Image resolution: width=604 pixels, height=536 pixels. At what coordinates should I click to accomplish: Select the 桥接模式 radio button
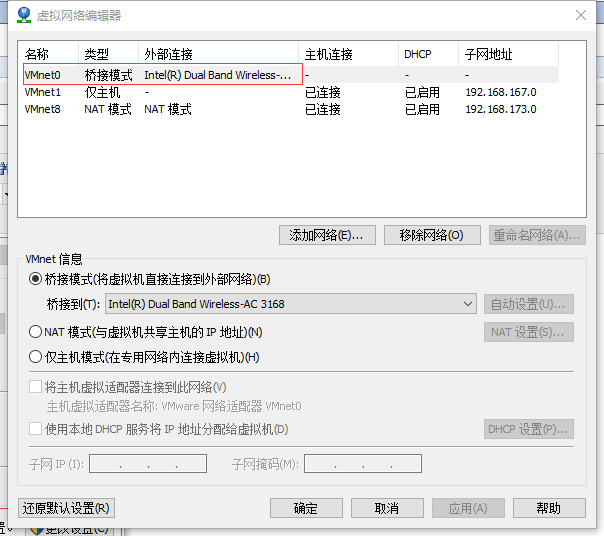coord(36,279)
